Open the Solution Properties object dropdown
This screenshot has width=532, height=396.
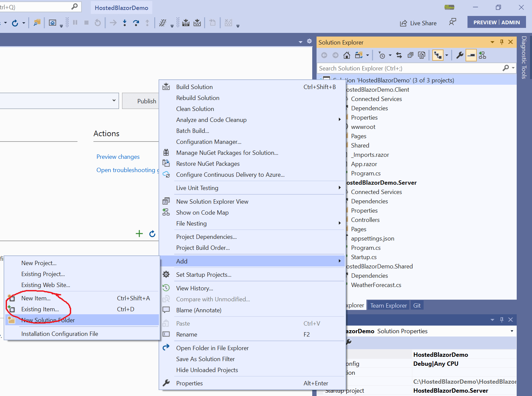[512, 331]
